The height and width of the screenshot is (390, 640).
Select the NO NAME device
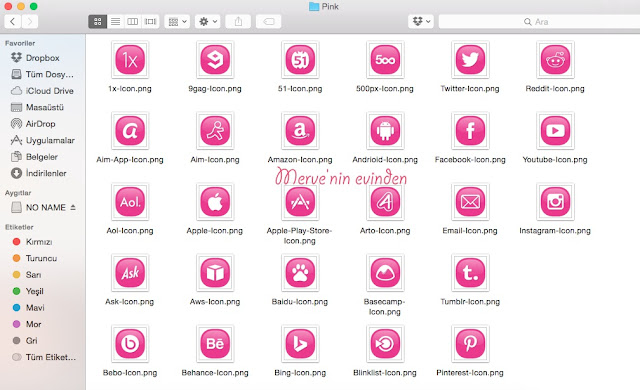[x=39, y=208]
